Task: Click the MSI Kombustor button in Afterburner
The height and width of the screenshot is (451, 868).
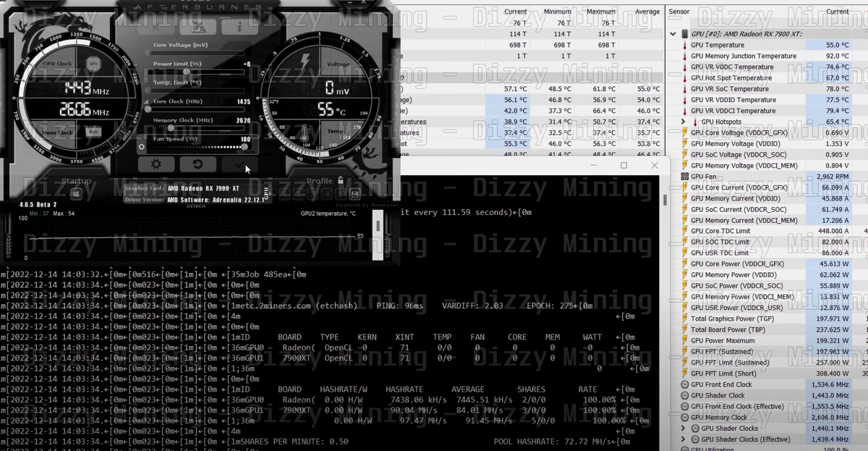Action: point(197,27)
